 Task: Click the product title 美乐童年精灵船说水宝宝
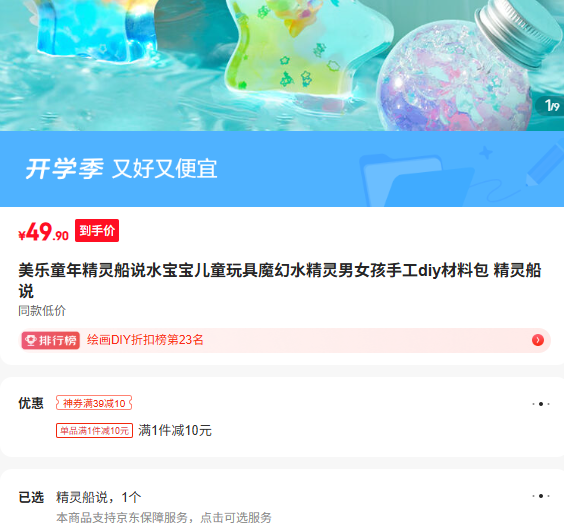279,281
